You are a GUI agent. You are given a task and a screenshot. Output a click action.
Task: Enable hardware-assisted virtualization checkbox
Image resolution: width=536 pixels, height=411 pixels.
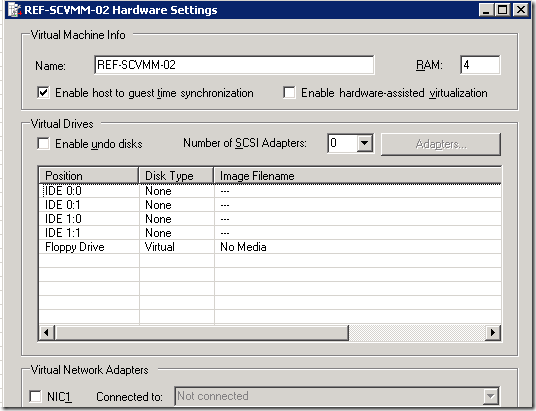[x=289, y=93]
